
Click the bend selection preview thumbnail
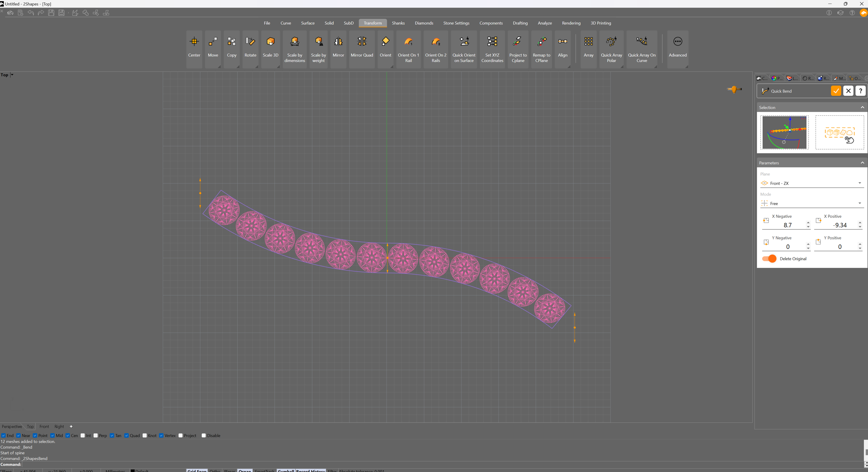pyautogui.click(x=784, y=133)
